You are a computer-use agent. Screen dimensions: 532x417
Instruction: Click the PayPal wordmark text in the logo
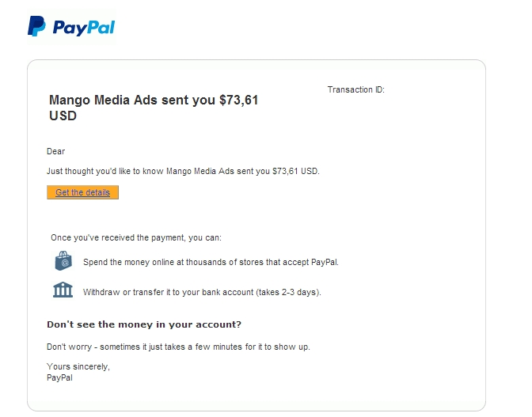(x=84, y=28)
